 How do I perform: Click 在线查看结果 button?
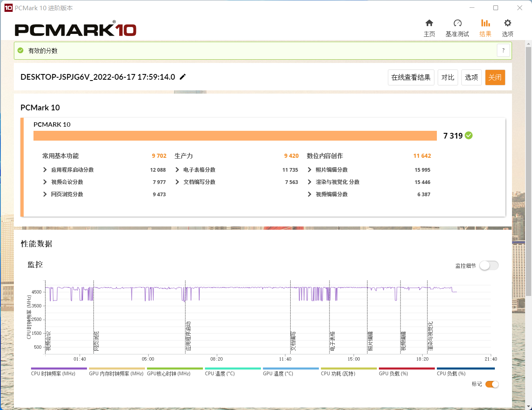(411, 77)
